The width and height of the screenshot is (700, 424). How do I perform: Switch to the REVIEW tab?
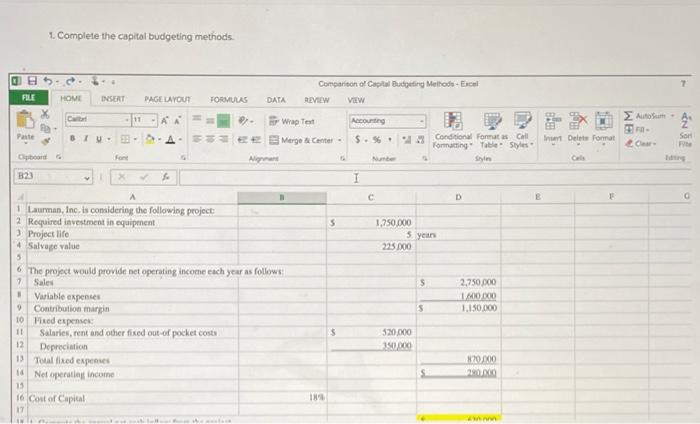tap(317, 100)
